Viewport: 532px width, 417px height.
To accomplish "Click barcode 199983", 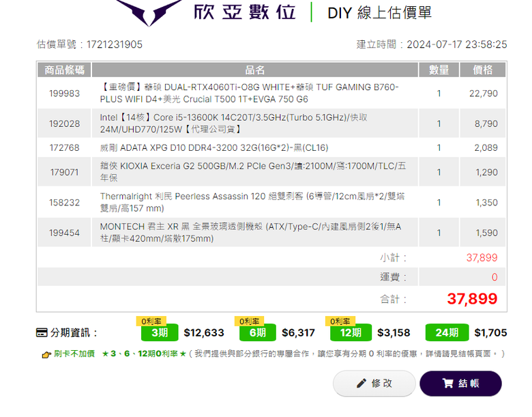I will pyautogui.click(x=64, y=94).
